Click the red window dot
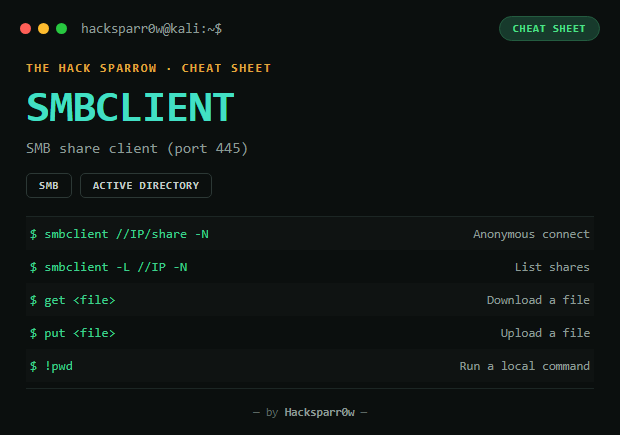 tap(26, 28)
